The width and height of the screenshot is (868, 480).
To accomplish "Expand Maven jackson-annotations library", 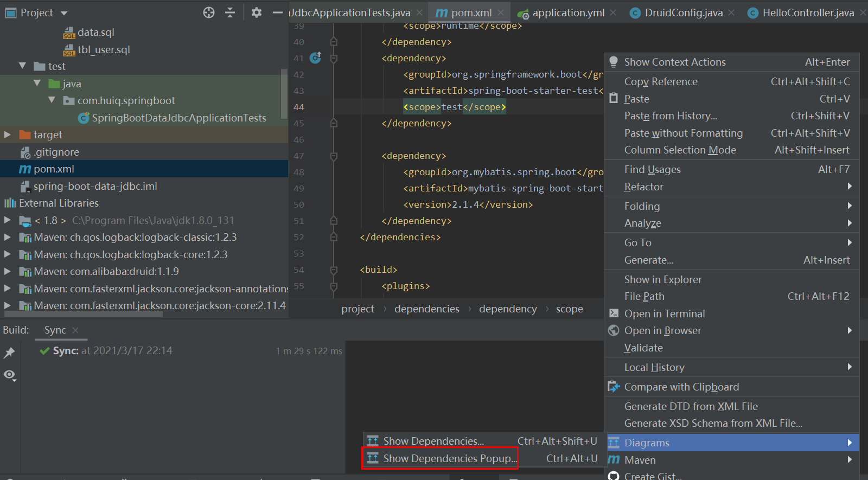I will pos(8,289).
